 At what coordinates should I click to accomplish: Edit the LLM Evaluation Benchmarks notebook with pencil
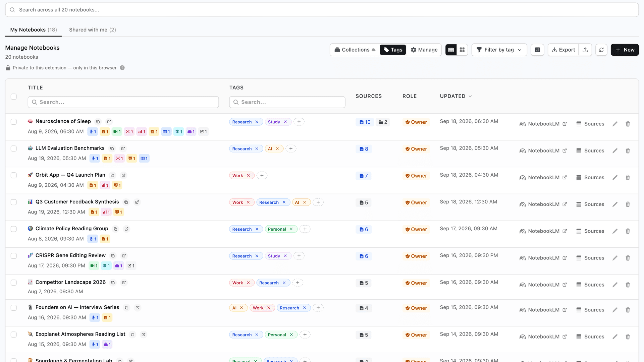click(615, 151)
